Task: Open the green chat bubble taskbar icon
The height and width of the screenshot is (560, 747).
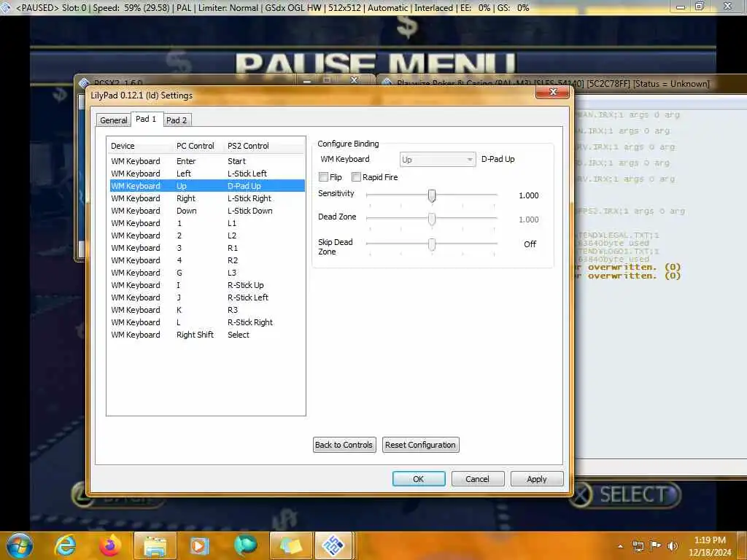Action: [x=245, y=545]
